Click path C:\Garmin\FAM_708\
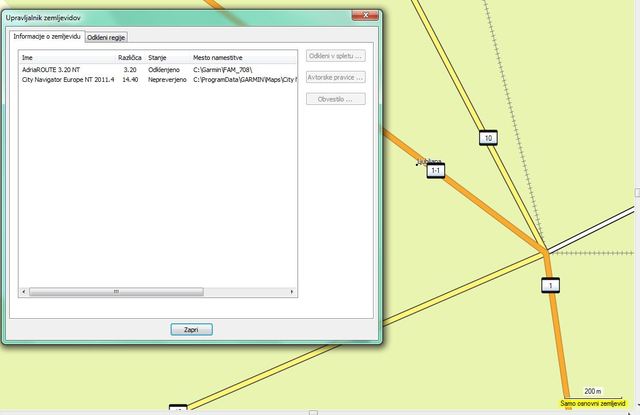Image resolution: width=640 pixels, height=415 pixels. pyautogui.click(x=222, y=70)
